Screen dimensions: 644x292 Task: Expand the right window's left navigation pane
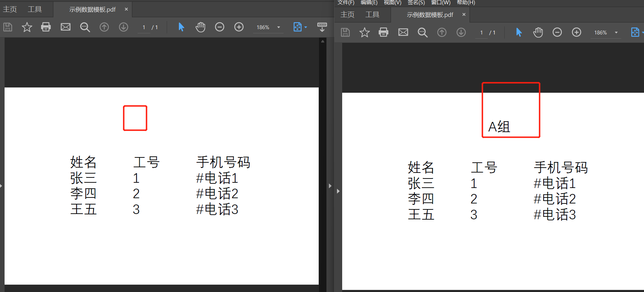click(338, 191)
